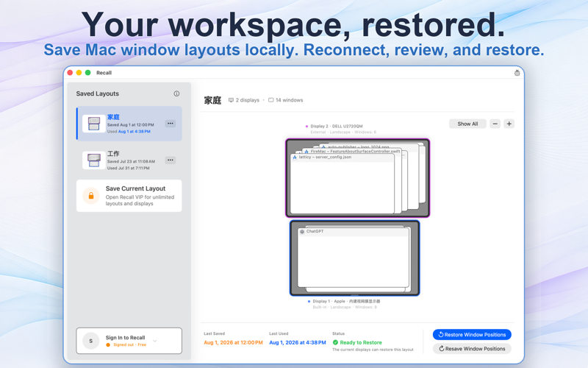Click Saved Jul 23 at 11:08 AM under 工作
This screenshot has width=588, height=368.
pos(131,161)
